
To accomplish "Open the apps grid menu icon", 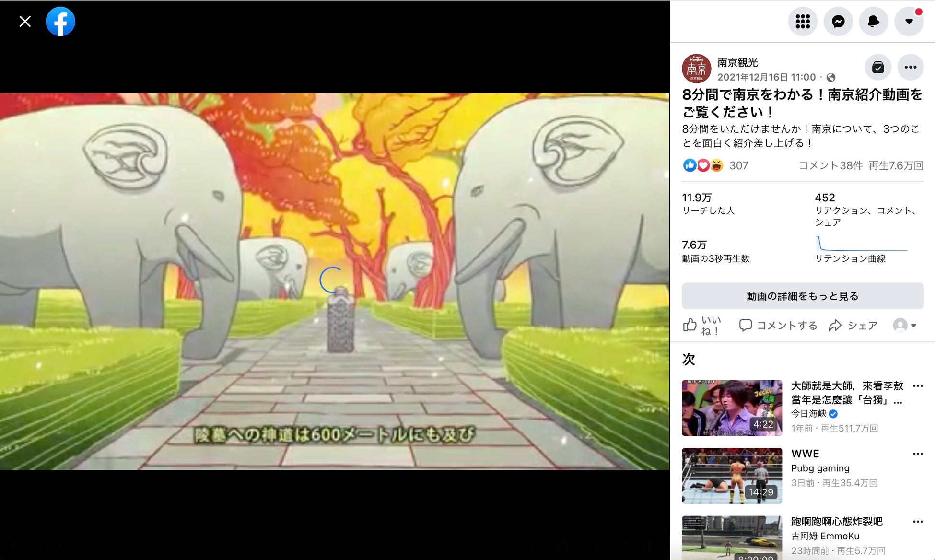I will click(803, 22).
